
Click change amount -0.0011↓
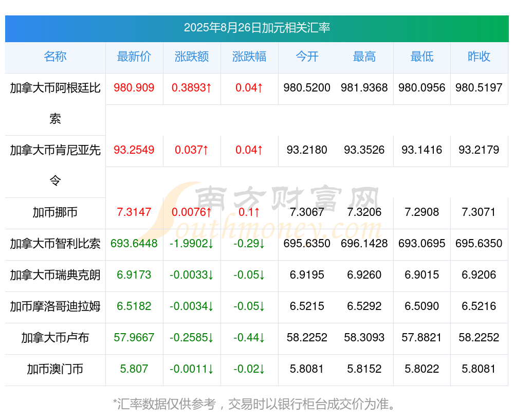click(x=192, y=369)
